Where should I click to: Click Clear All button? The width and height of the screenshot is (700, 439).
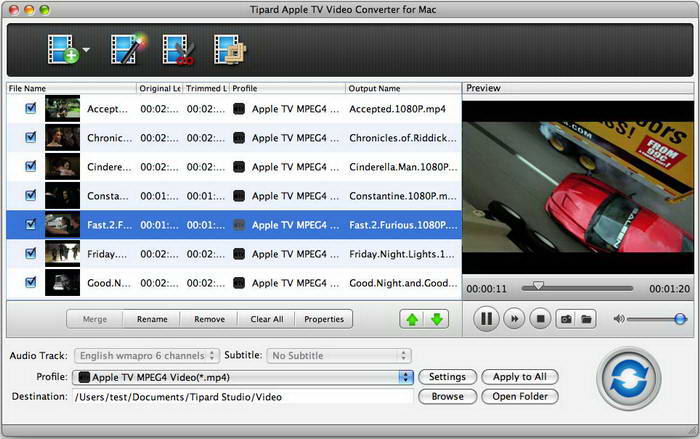(x=267, y=319)
